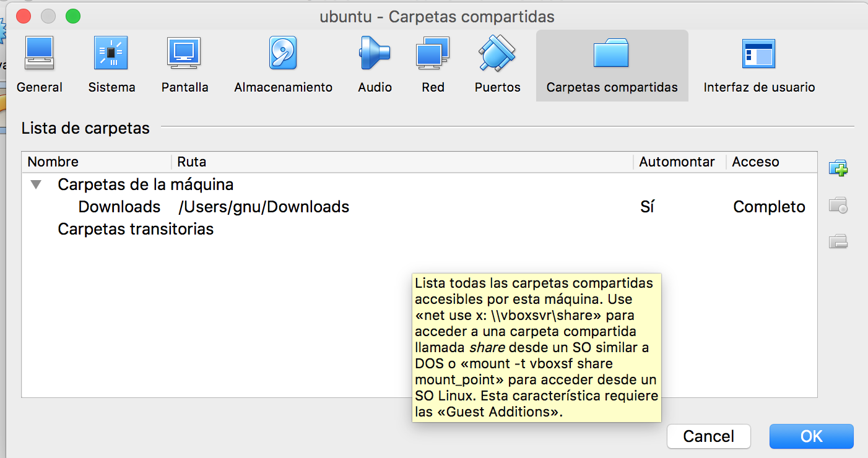The width and height of the screenshot is (868, 458).
Task: Click the edit shared folder icon
Action: [x=838, y=205]
